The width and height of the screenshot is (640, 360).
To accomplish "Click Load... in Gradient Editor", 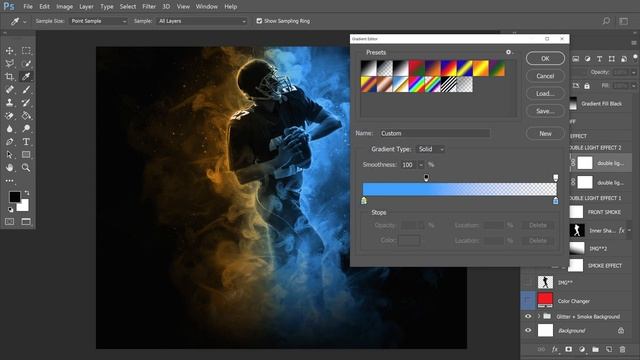I will [545, 93].
